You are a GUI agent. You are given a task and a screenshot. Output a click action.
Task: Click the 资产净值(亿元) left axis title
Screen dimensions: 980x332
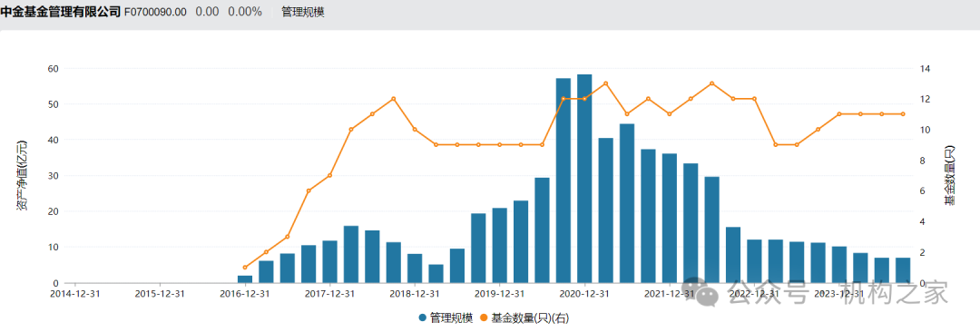pos(22,176)
